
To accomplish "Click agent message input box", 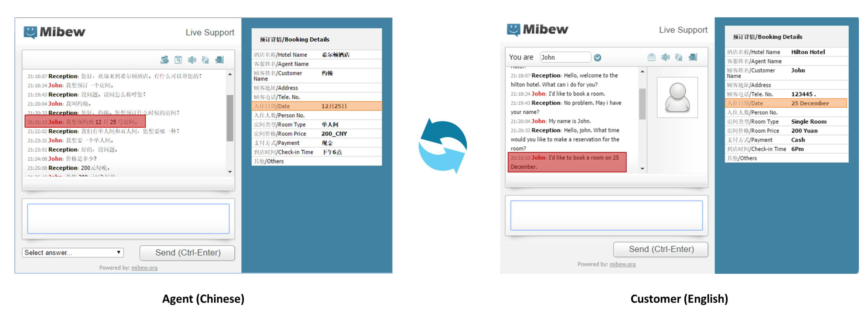I will click(128, 218).
